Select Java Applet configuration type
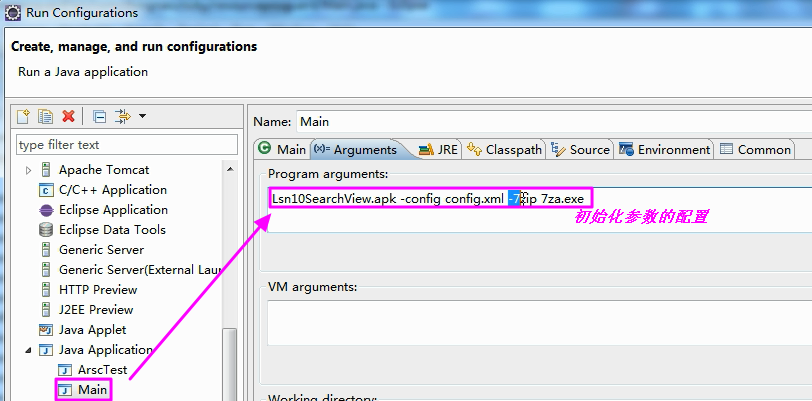Viewport: 812px width, 401px height. (92, 330)
